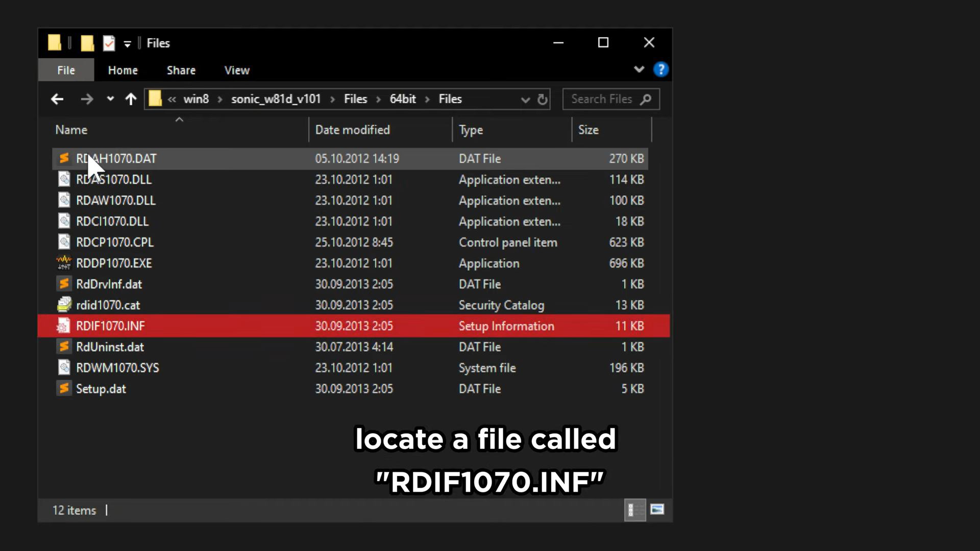
Task: Go up one folder level
Action: tap(131, 99)
